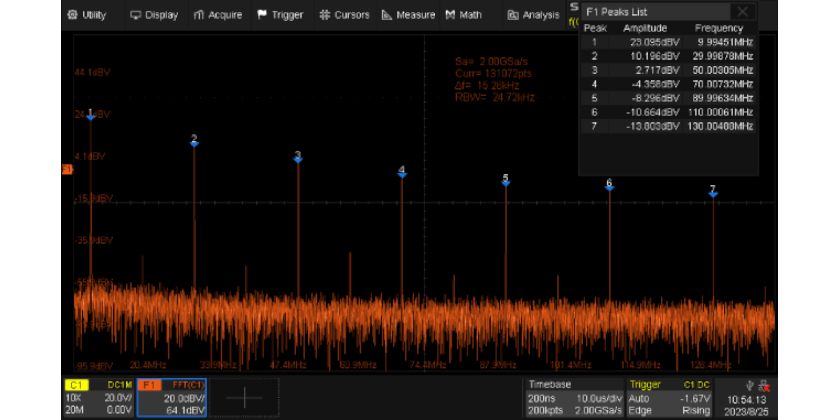Open the C1 channel settings box
The image size is (840, 420).
click(99, 397)
